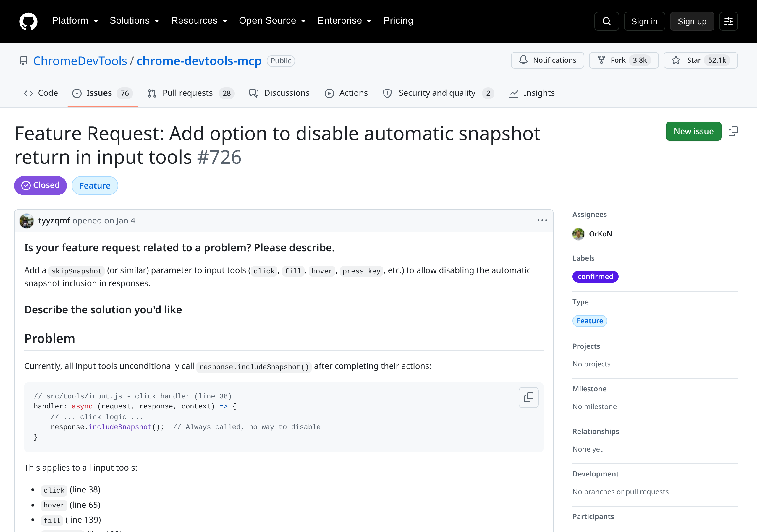757x532 pixels.
Task: Expand the Solutions menu
Action: [135, 20]
